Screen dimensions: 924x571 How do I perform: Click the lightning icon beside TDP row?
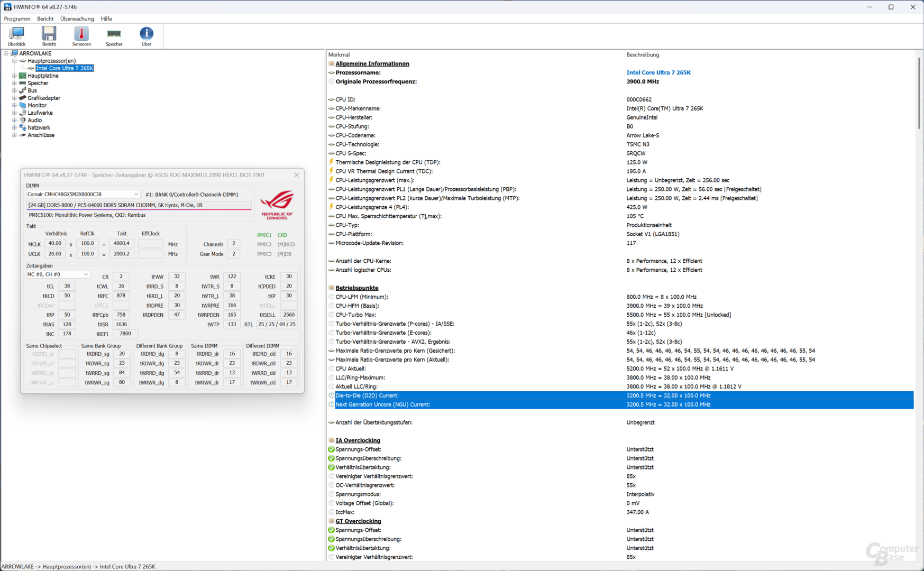point(332,162)
